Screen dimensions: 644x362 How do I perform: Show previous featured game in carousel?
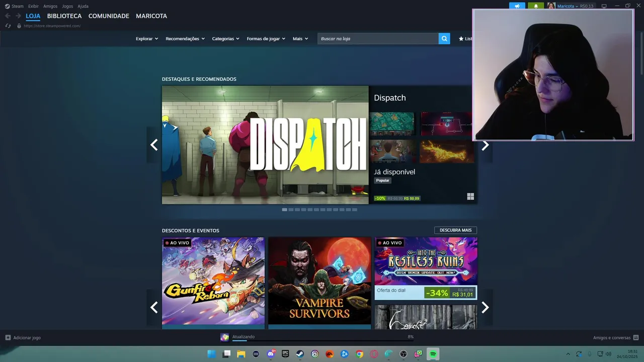click(x=154, y=145)
